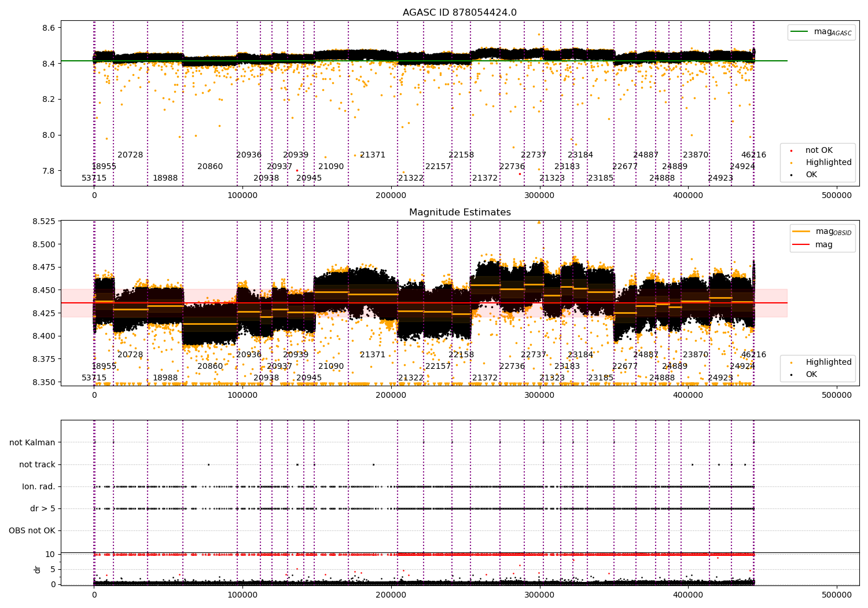The width and height of the screenshot is (868, 608).
Task: Click obsid label 20936 in the top plot
Action: 249,155
